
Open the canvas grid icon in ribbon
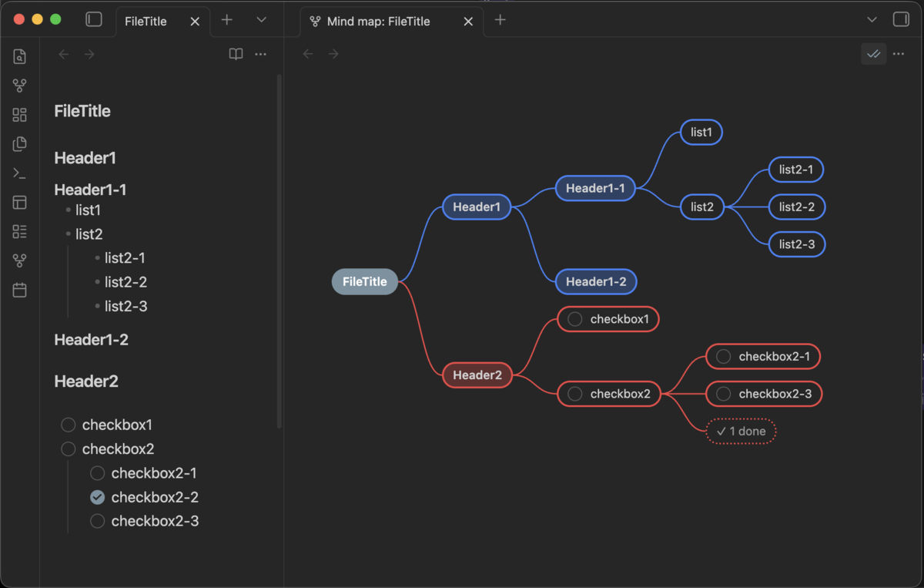tap(20, 115)
